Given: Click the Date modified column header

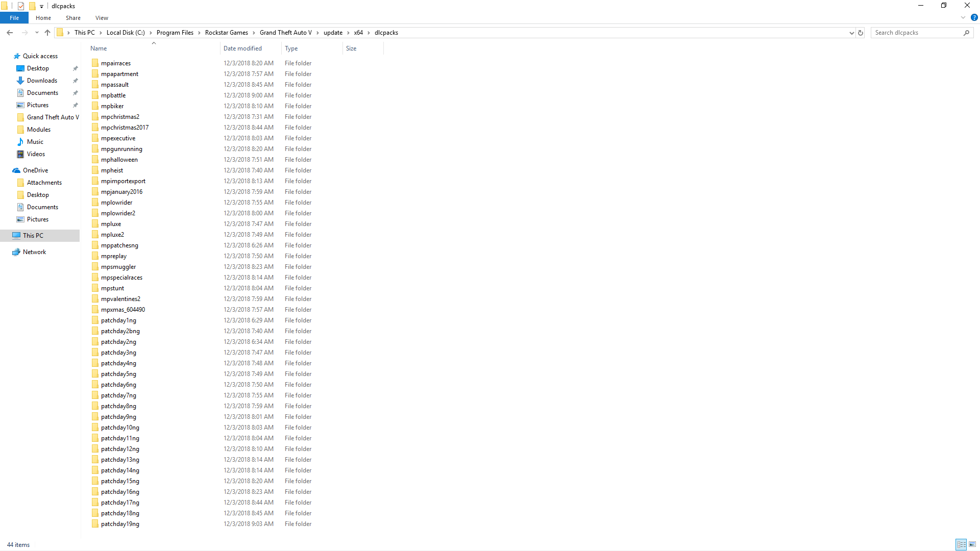Looking at the screenshot, I should tap(243, 48).
